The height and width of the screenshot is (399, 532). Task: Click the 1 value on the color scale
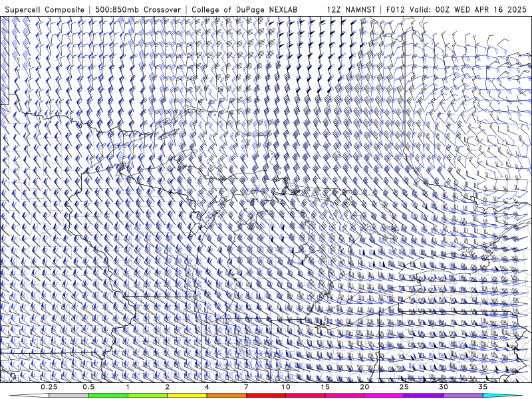128,387
